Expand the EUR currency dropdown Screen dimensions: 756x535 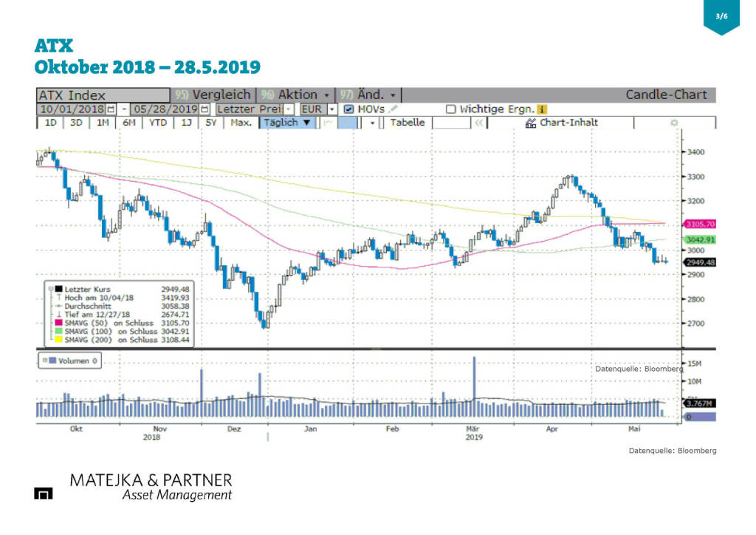pos(332,109)
